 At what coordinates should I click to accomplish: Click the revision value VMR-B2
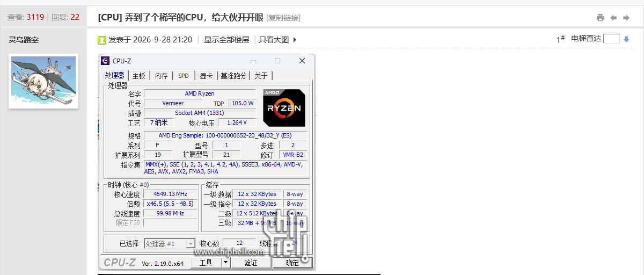(x=293, y=155)
